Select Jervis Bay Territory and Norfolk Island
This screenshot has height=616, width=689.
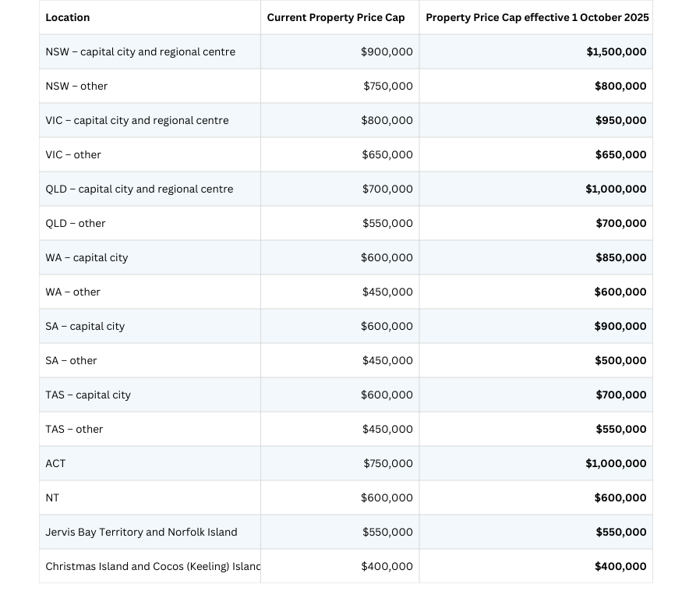(141, 532)
